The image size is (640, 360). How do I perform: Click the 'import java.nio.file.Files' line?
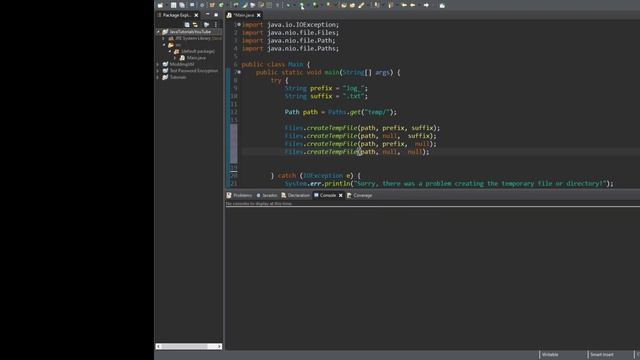290,33
